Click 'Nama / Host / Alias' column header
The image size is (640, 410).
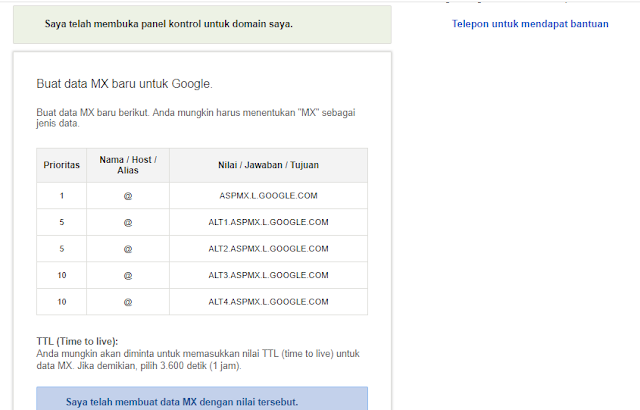pyautogui.click(x=128, y=165)
